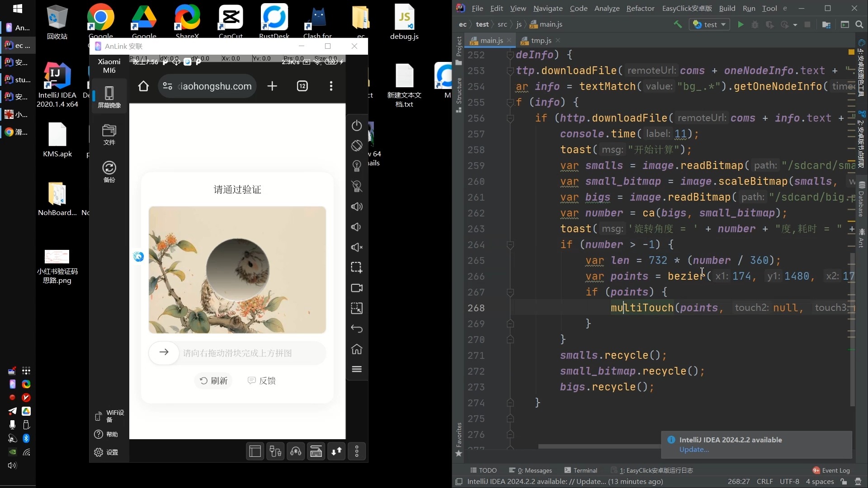The height and width of the screenshot is (488, 868).
Task: Open the 文件 files section in AnLink
Action: (109, 135)
